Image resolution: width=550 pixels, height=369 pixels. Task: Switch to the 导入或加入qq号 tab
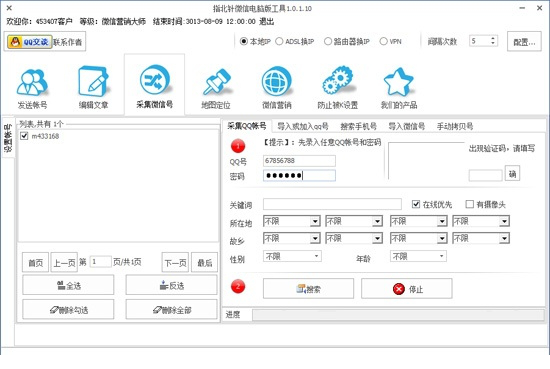click(303, 126)
